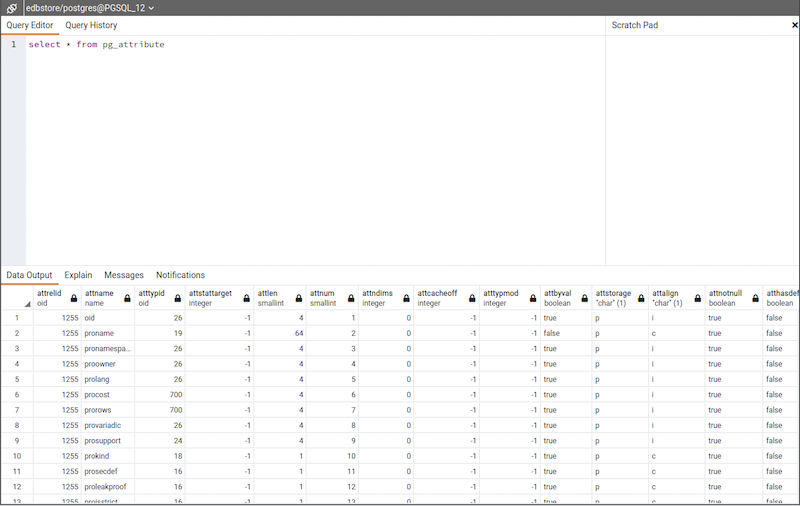The width and height of the screenshot is (800, 506).
Task: Open the Messages tab
Action: click(x=124, y=275)
